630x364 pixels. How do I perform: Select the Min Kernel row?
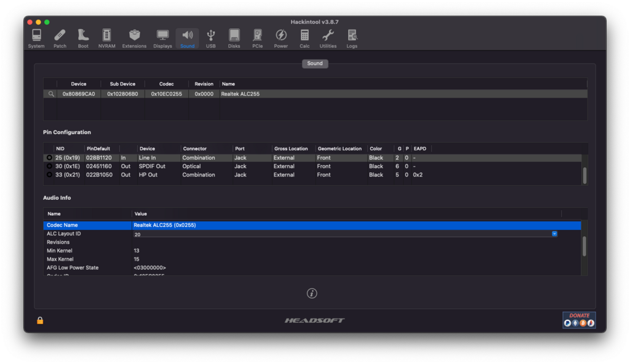click(312, 251)
